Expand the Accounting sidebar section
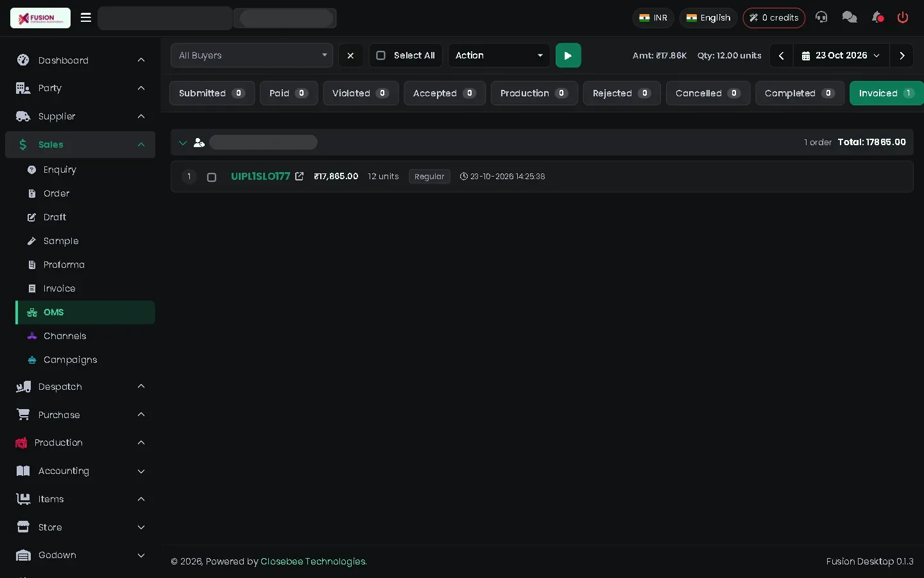The image size is (924, 578). tap(80, 471)
